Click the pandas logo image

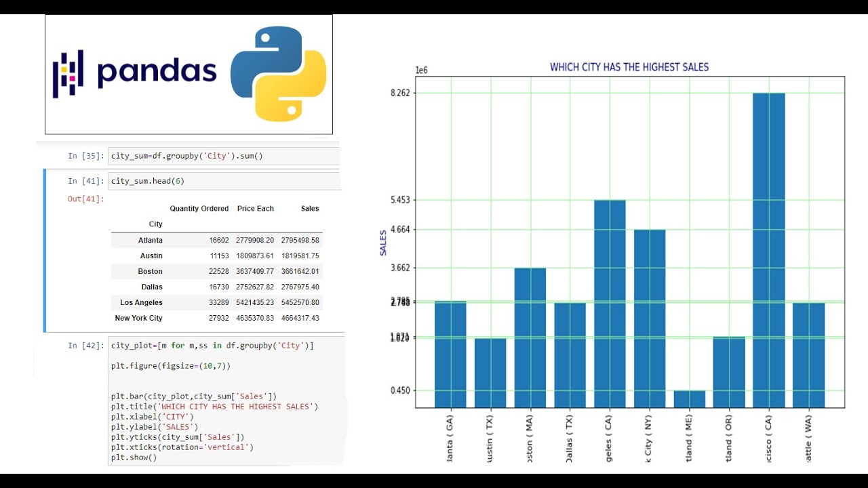point(134,73)
